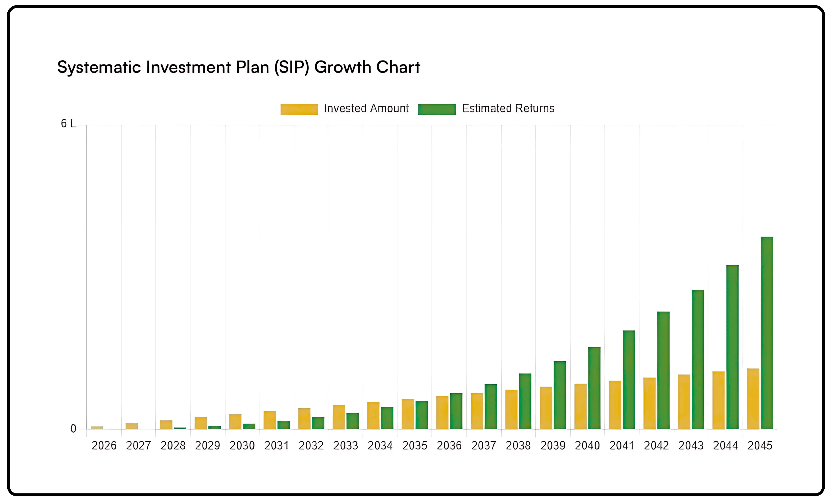Select the 2041 green Estimated Returns bar
The image size is (832, 504).
click(629, 380)
